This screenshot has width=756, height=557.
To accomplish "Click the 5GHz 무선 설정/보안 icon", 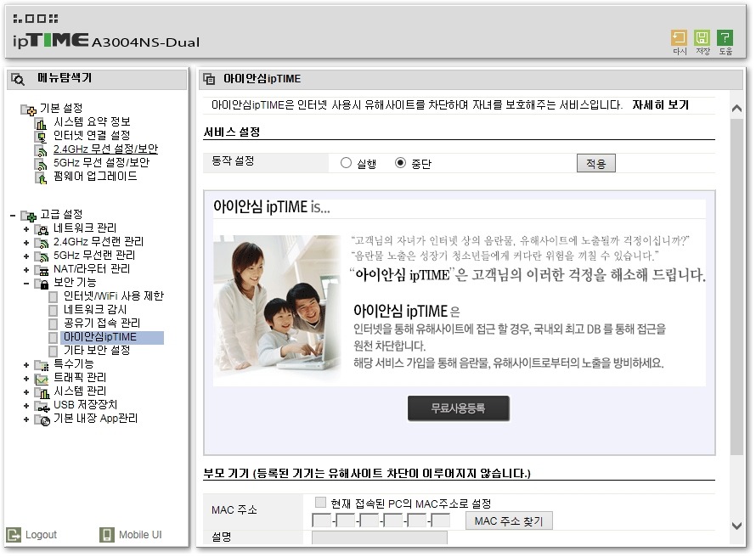I will [42, 163].
